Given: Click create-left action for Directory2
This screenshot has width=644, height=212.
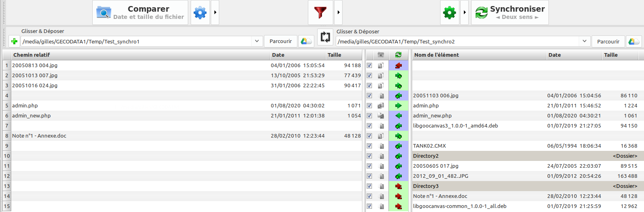Looking at the screenshot, I should click(x=399, y=156).
